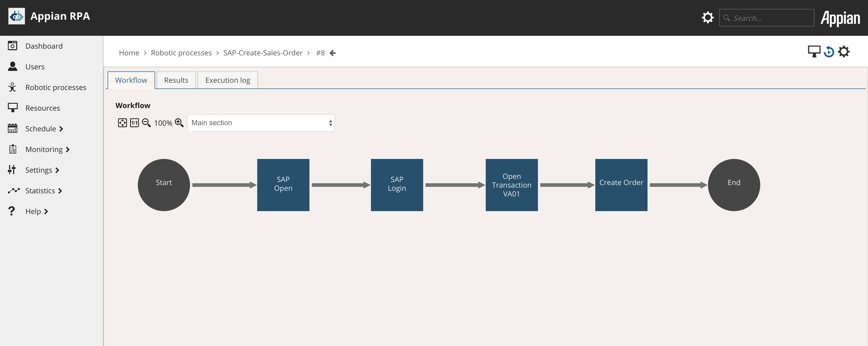Open Users from the sidebar
The height and width of the screenshot is (346, 868).
pos(35,67)
